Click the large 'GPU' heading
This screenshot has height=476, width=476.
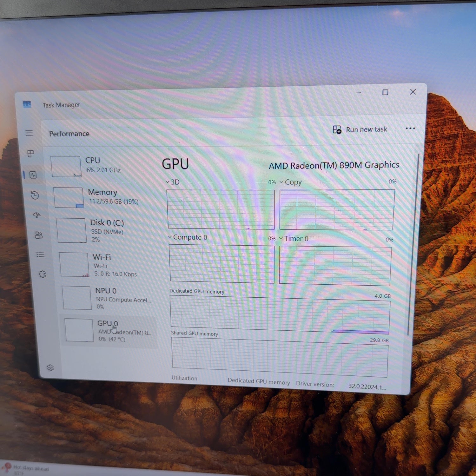(x=175, y=164)
